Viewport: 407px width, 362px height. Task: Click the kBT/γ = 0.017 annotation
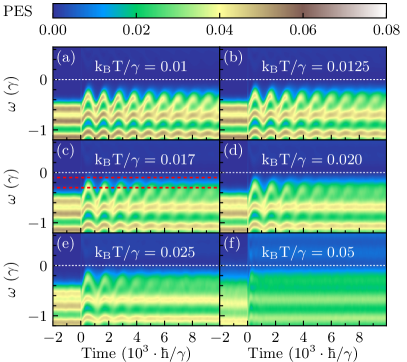click(x=145, y=160)
